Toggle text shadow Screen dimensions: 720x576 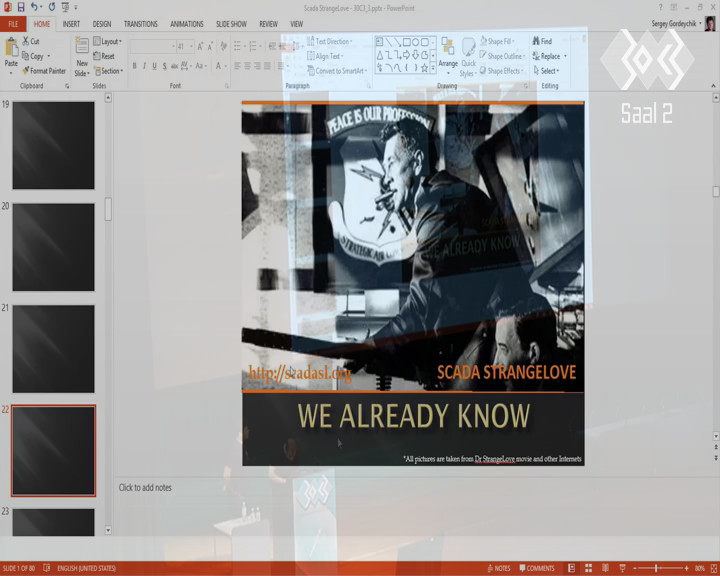164,66
